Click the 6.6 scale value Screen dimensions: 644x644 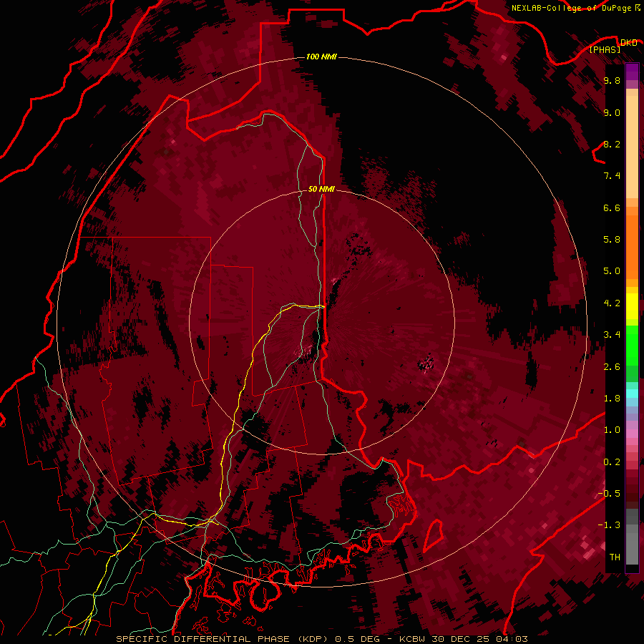612,208
